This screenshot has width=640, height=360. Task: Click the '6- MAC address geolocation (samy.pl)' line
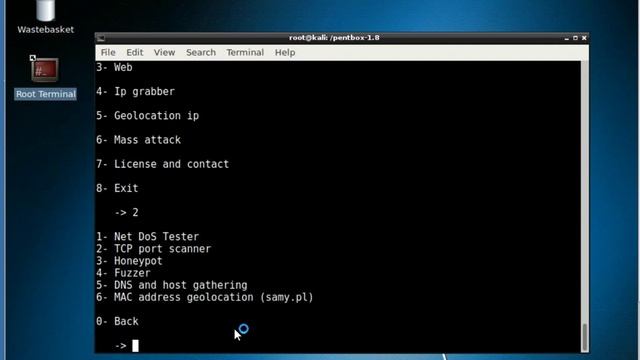[205, 297]
